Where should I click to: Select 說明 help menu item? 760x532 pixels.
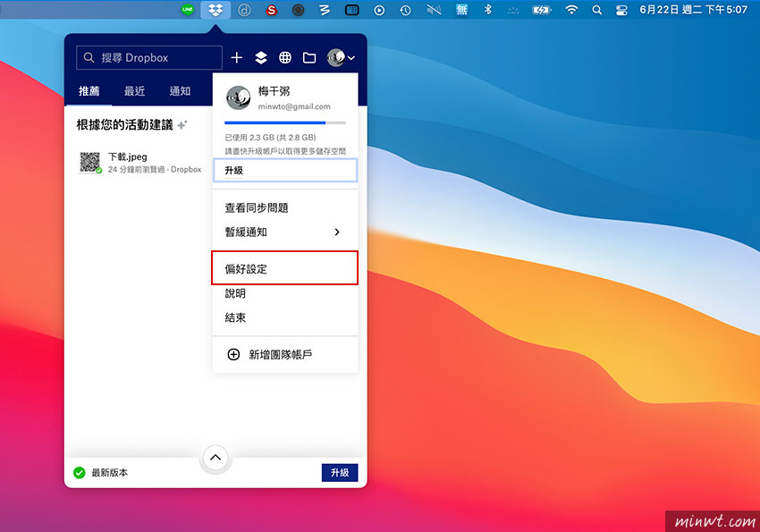(x=285, y=293)
